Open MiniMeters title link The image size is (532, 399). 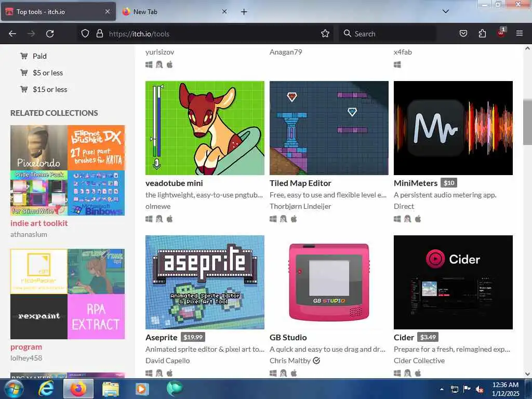click(416, 183)
